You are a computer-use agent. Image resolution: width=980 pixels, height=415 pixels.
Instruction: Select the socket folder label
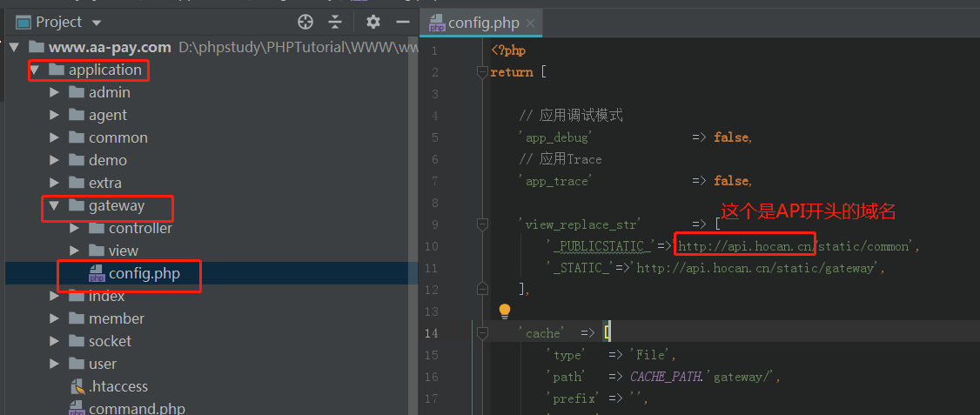tap(110, 341)
